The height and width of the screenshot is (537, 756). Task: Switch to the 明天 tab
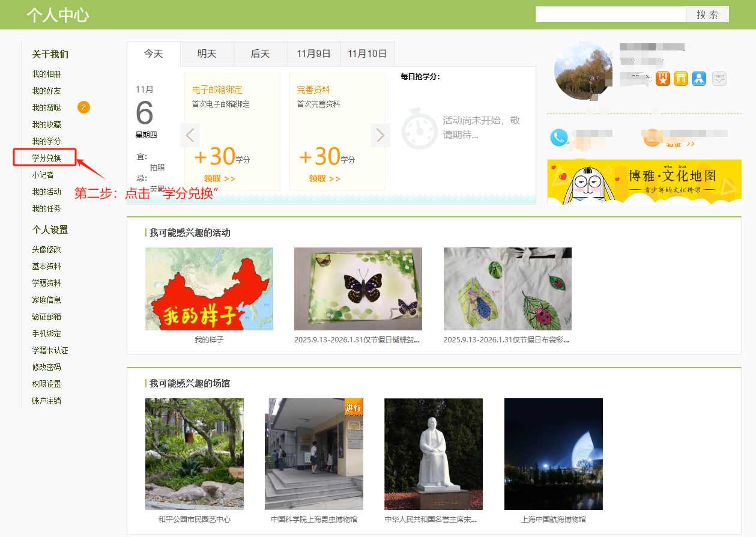coord(207,54)
